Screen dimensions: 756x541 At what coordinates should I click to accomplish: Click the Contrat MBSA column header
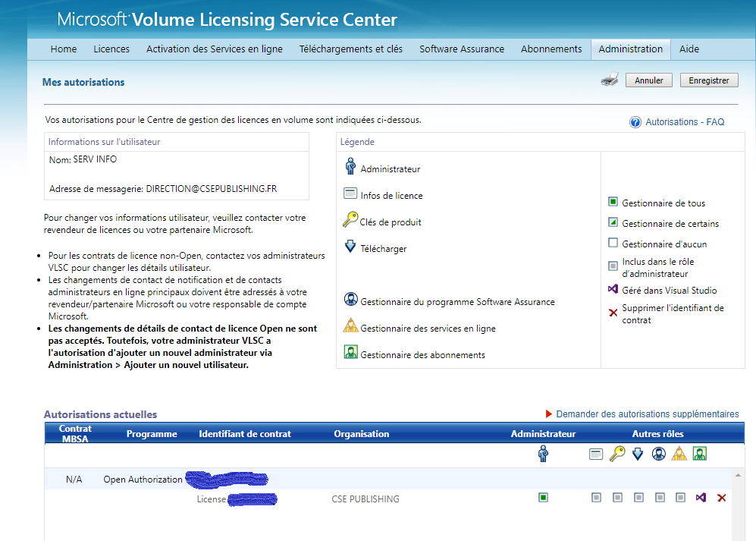point(75,434)
